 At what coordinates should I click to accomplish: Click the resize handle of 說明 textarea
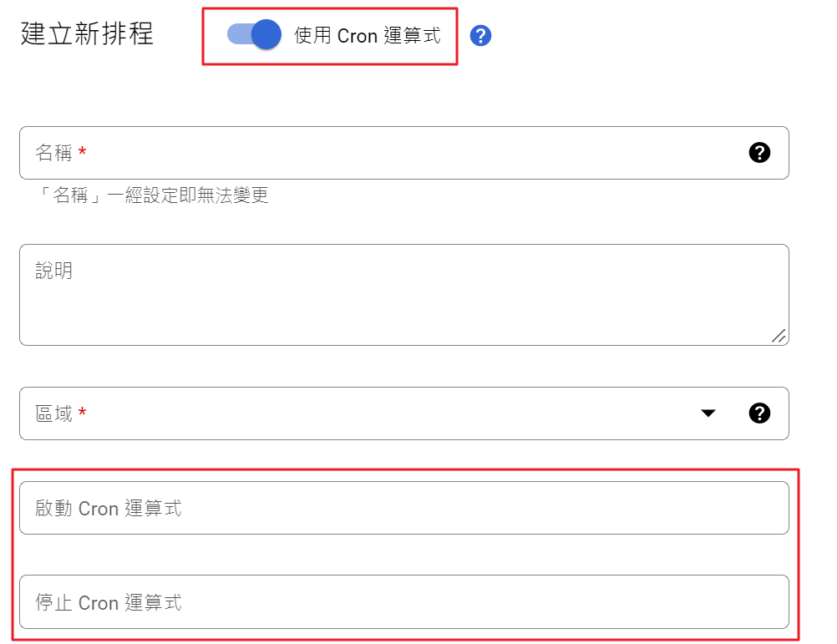point(779,335)
